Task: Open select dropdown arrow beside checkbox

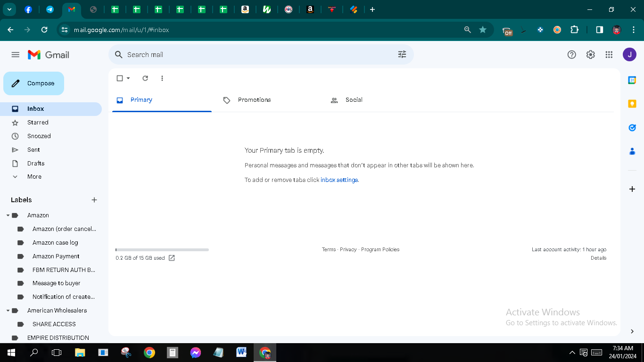Action: (x=128, y=78)
